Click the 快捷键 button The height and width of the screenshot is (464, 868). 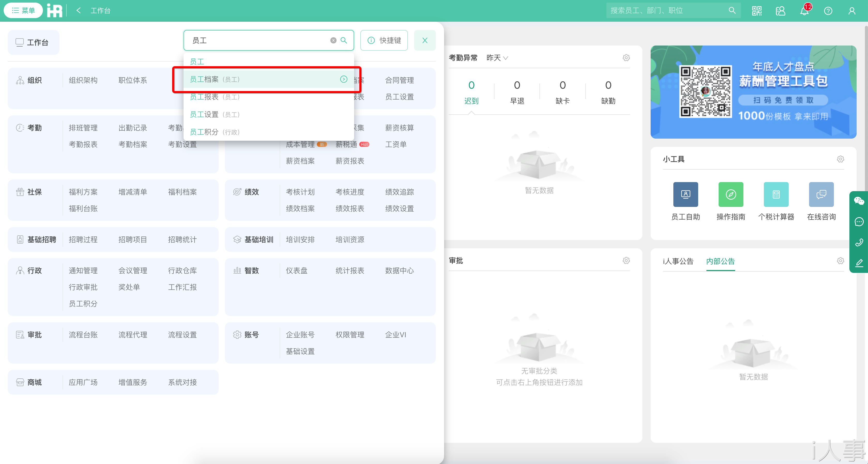point(384,40)
